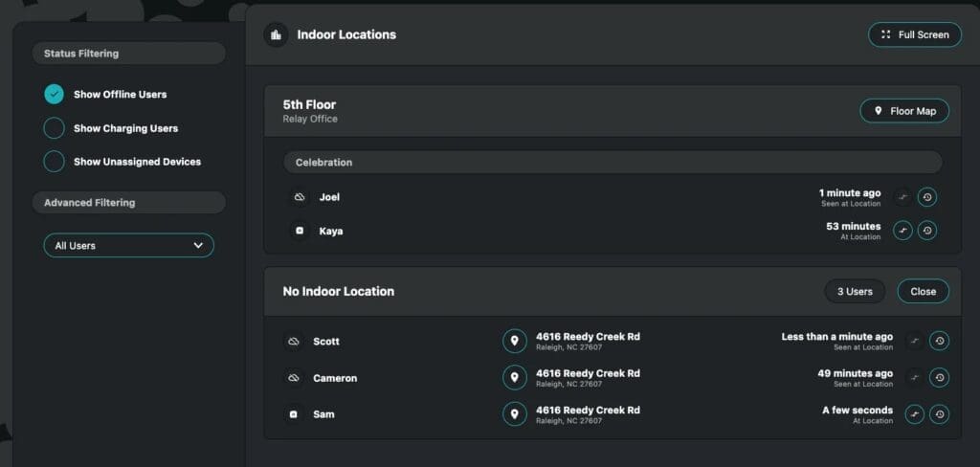Image resolution: width=980 pixels, height=467 pixels.
Task: Click Sam's device status icon
Action: 293,413
